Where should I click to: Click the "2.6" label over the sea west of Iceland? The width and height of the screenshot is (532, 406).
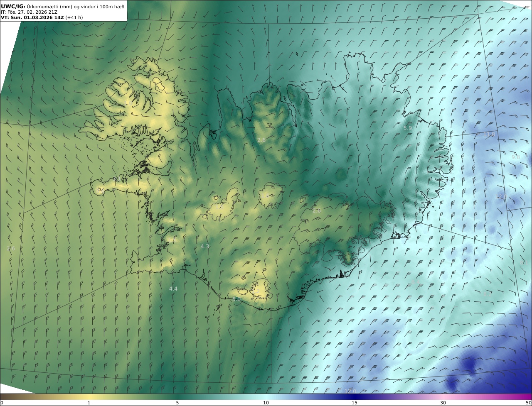tap(11, 248)
